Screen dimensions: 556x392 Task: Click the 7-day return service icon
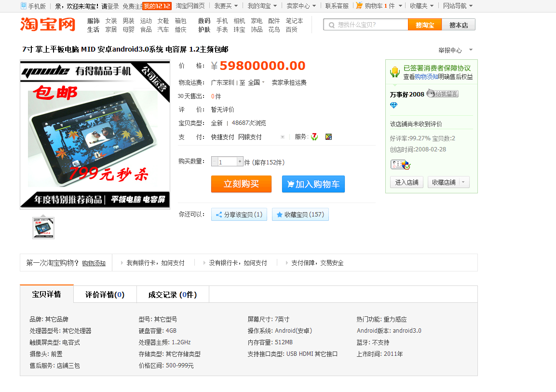[x=314, y=137]
